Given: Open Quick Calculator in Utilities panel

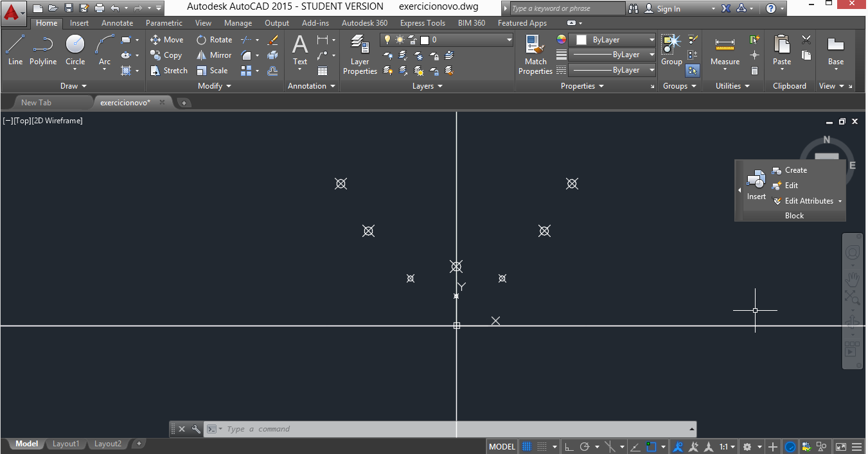Looking at the screenshot, I should tap(755, 71).
